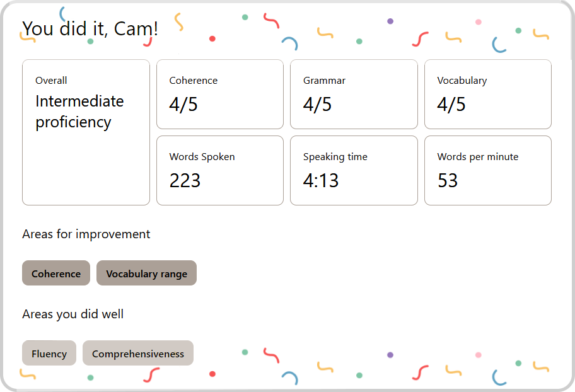Click the Intermediate proficiency text
The image size is (575, 392).
(x=79, y=112)
